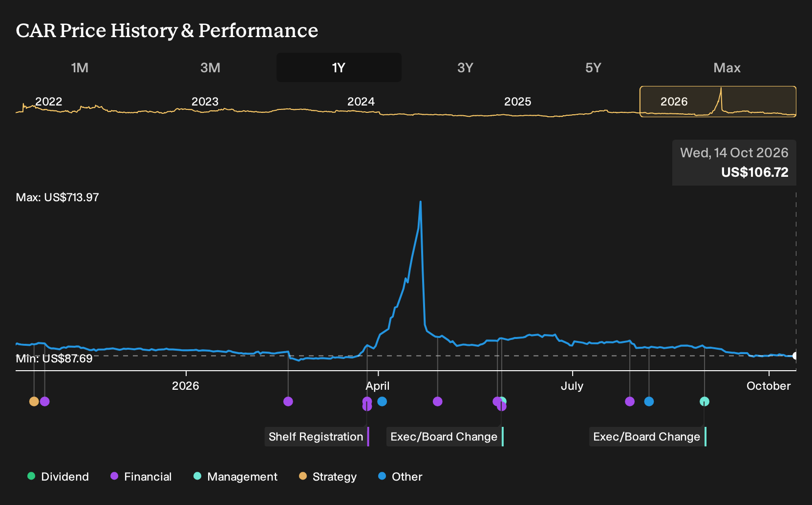Screen dimensions: 812x505
Task: Select the purple marker below the post-spike crash
Action: [437, 401]
